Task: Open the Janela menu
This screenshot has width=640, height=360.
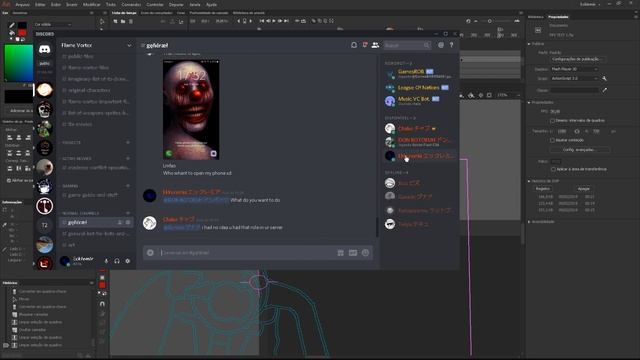Action: click(195, 4)
